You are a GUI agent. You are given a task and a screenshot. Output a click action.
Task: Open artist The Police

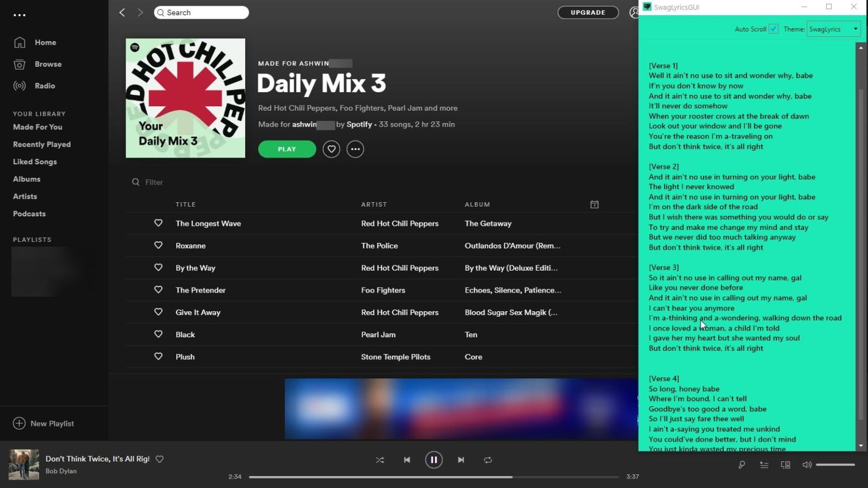click(380, 246)
